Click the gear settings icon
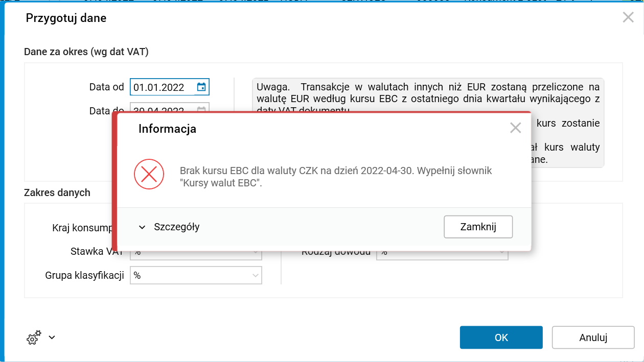This screenshot has height=362, width=644. [x=34, y=337]
